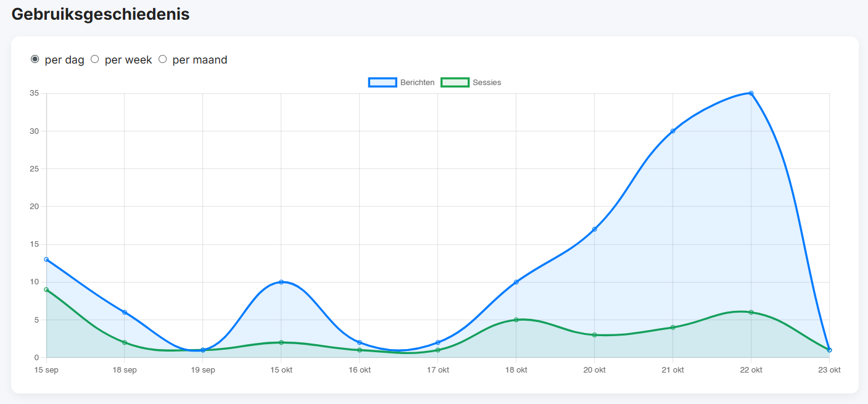Click the Berichten data point at 15 sep

coord(46,260)
